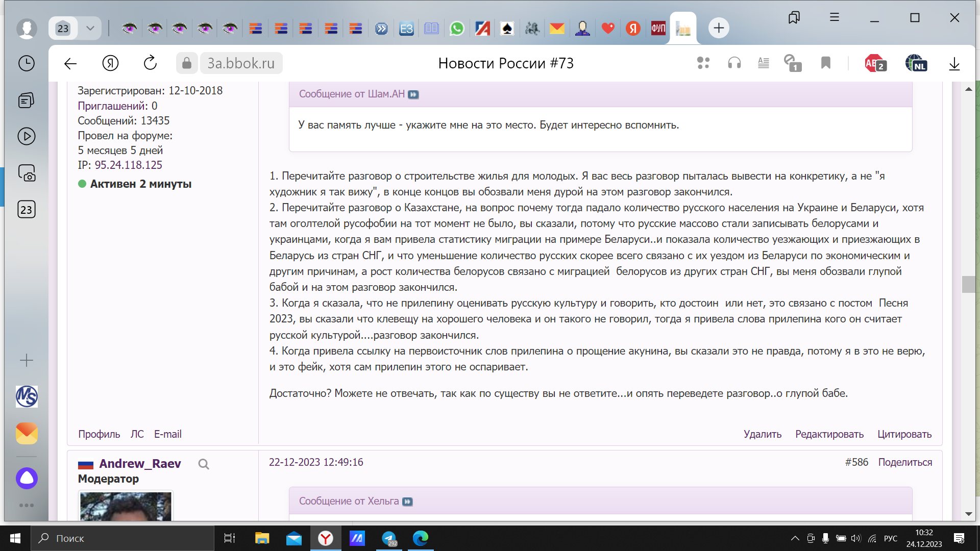The image size is (980, 551).
Task: Click Andrew_Raev's avatar thumbnail
Action: pyautogui.click(x=126, y=506)
